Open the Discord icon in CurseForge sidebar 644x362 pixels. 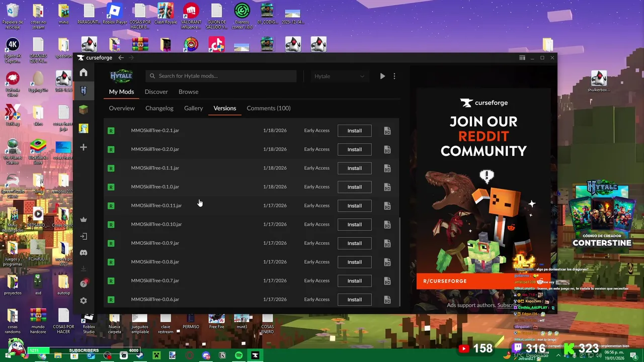pos(84,253)
